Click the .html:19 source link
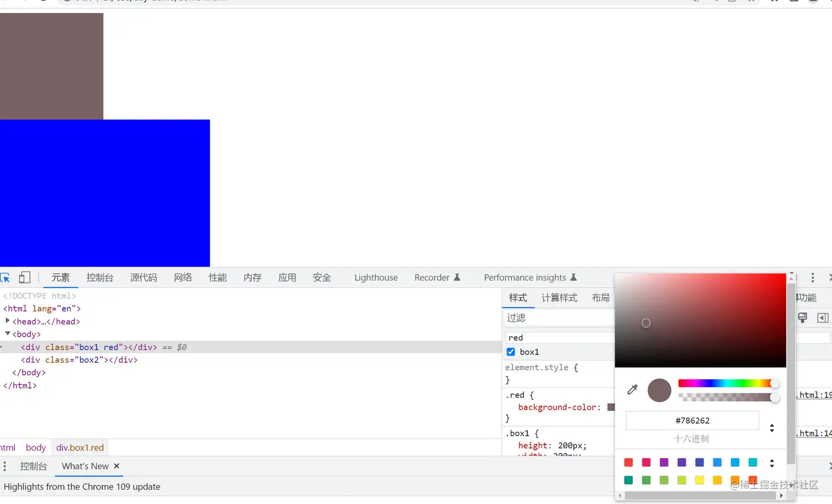Image resolution: width=832 pixels, height=504 pixels. point(815,395)
